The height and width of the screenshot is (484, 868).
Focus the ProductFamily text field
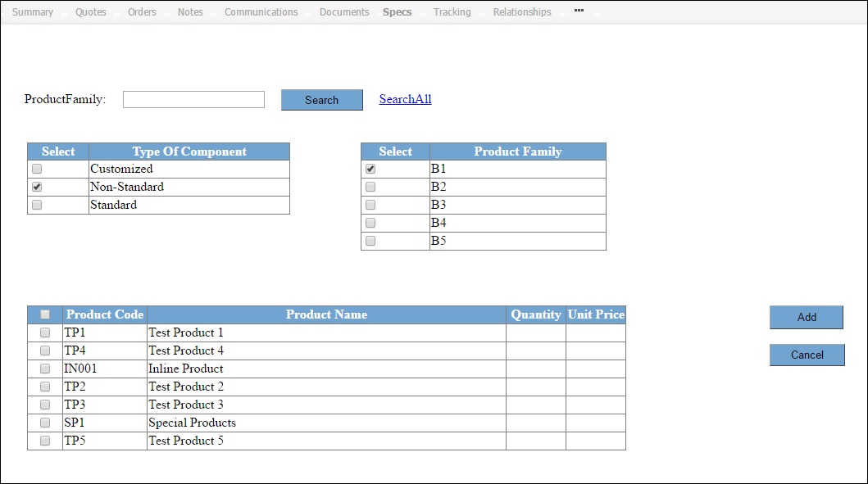193,99
